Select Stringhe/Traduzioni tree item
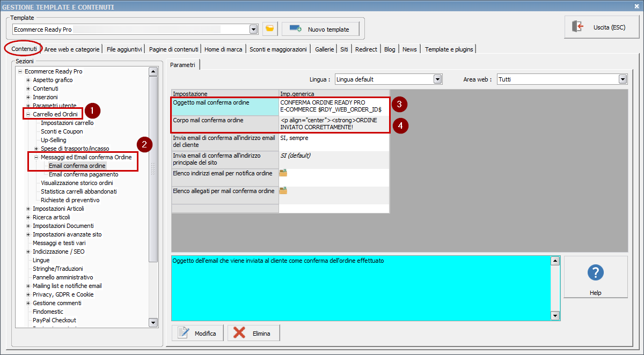644x355 pixels. click(58, 269)
